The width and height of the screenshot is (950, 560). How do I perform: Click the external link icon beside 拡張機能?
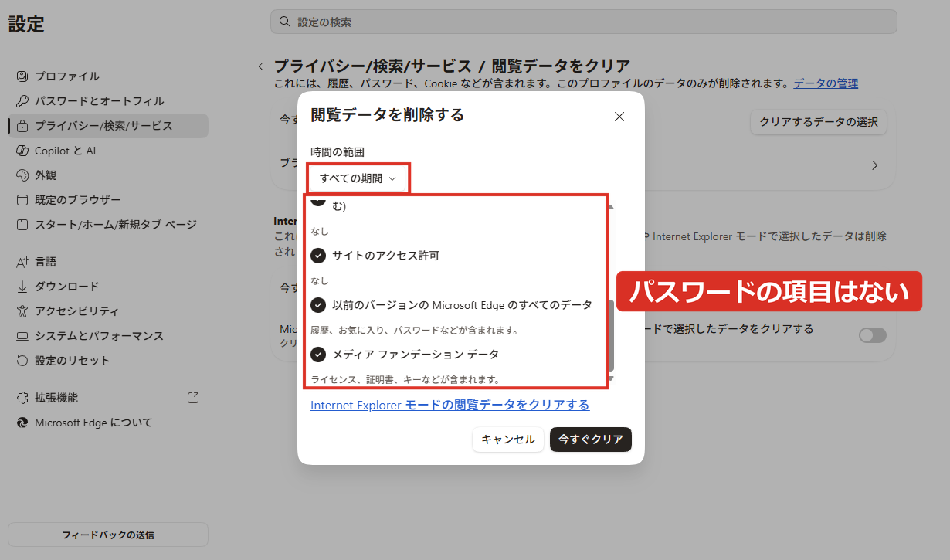pos(193,398)
